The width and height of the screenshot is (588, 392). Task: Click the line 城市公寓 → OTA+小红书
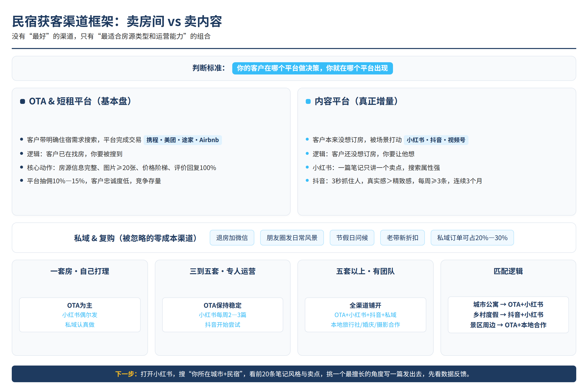tap(508, 305)
